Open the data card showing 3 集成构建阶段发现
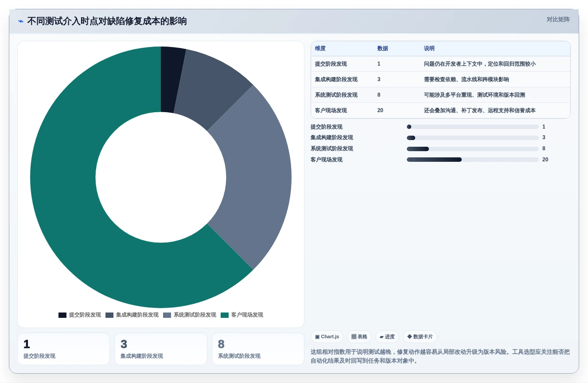The width and height of the screenshot is (588, 383). click(161, 349)
